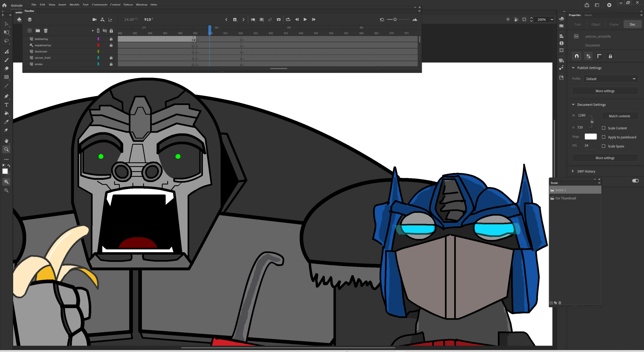Toggle snapping magnet in Properties
Viewport: 644px width, 352px height.
[x=577, y=56]
